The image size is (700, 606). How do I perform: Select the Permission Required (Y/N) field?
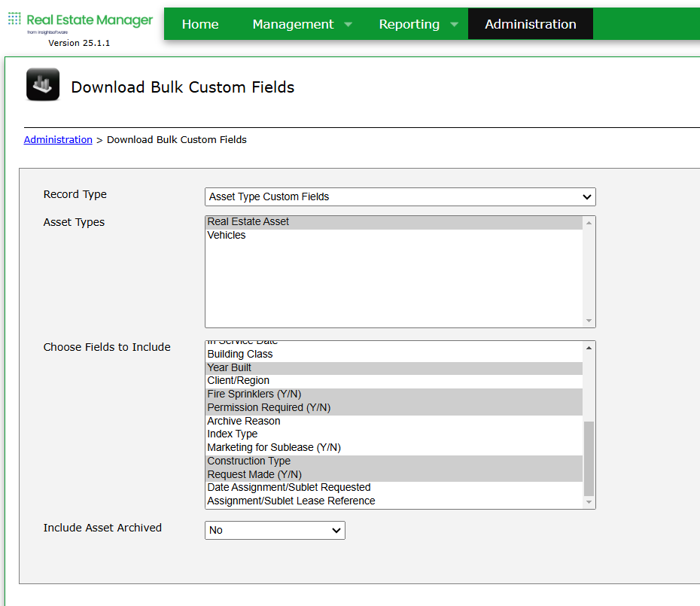(x=394, y=408)
